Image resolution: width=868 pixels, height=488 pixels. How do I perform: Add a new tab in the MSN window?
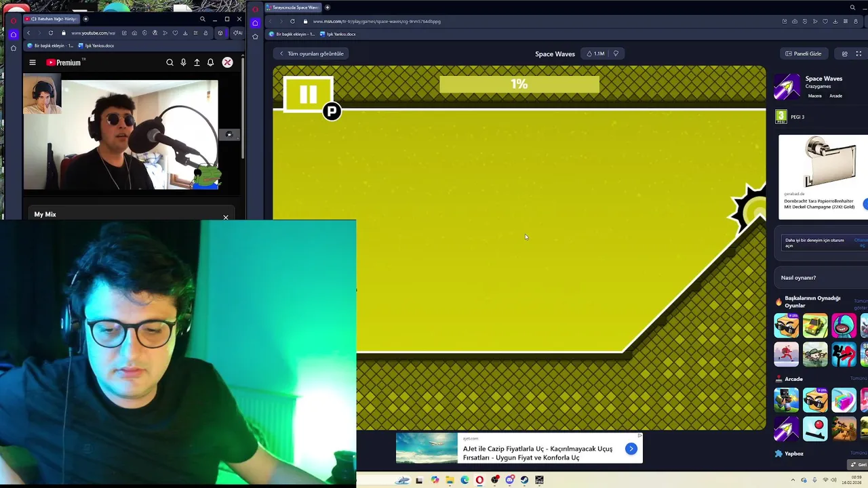327,7
